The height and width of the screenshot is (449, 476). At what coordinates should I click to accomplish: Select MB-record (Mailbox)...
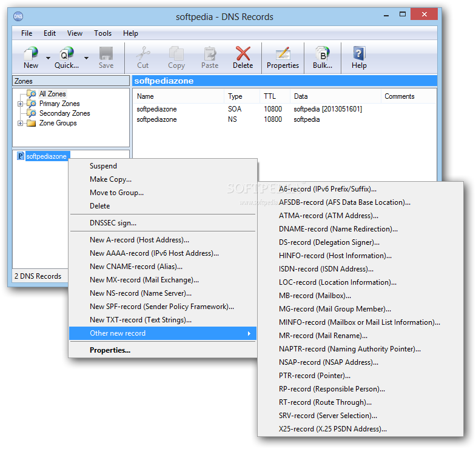click(x=360, y=296)
